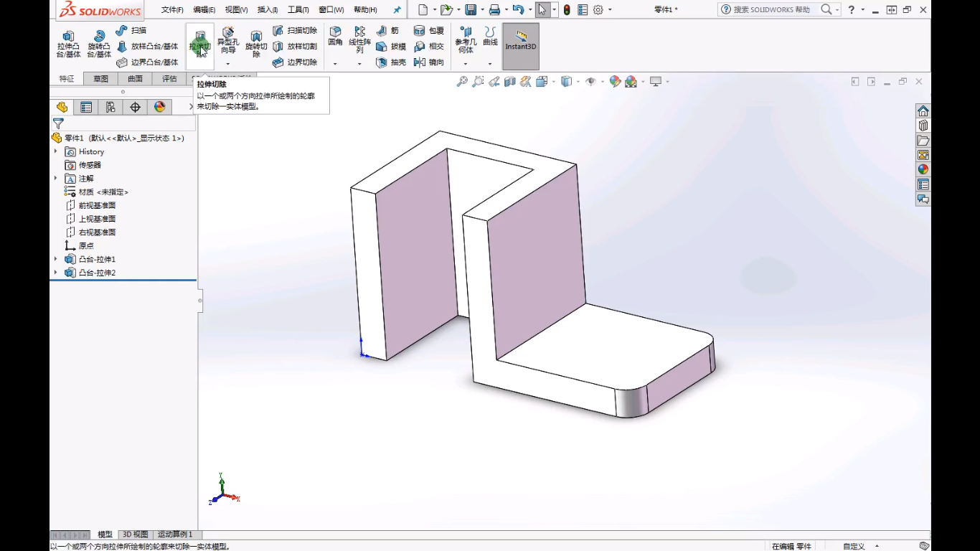980x551 pixels.
Task: Open the DisplayManager color ball tab
Action: tap(159, 107)
